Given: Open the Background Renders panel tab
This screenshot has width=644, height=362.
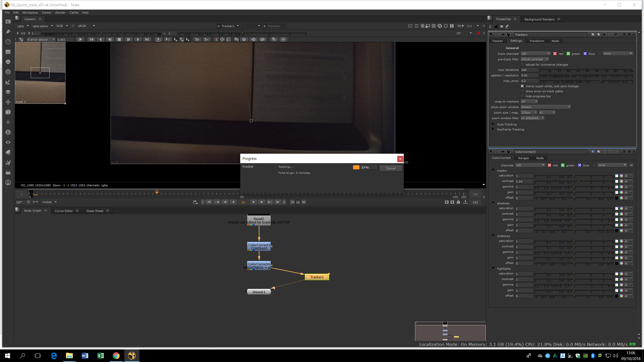Looking at the screenshot, I should (539, 19).
